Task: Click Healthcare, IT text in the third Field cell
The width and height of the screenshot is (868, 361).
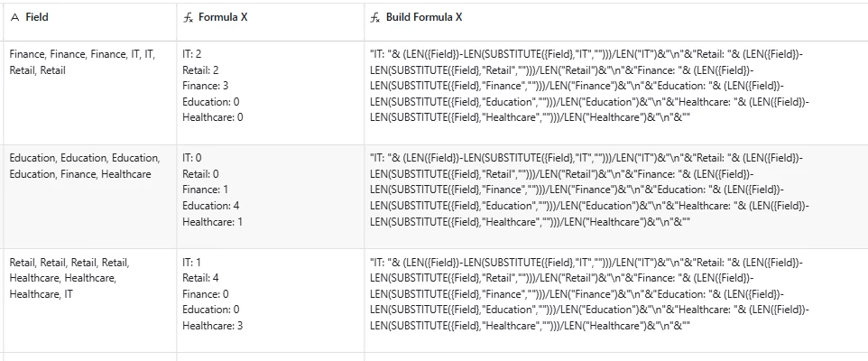Action: point(41,294)
